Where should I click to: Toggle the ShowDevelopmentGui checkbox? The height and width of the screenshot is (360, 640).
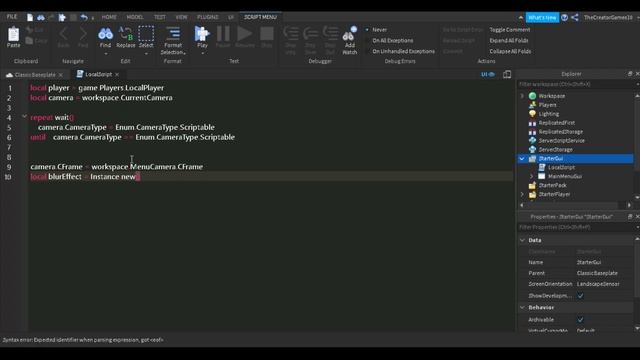pos(580,296)
